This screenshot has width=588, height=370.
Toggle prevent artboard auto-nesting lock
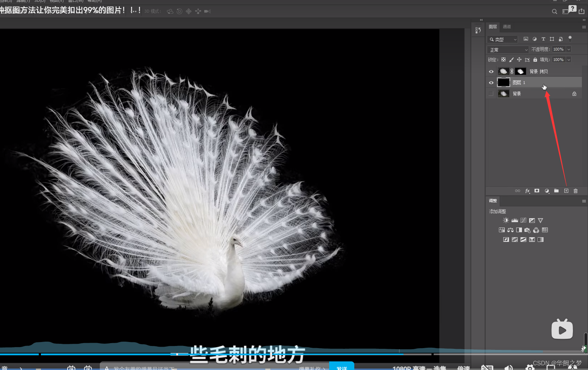527,60
